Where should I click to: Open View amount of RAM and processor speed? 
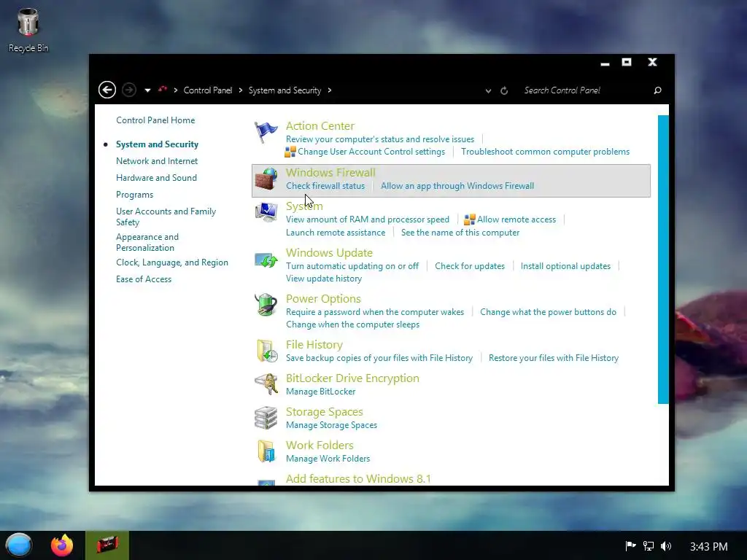pos(368,219)
